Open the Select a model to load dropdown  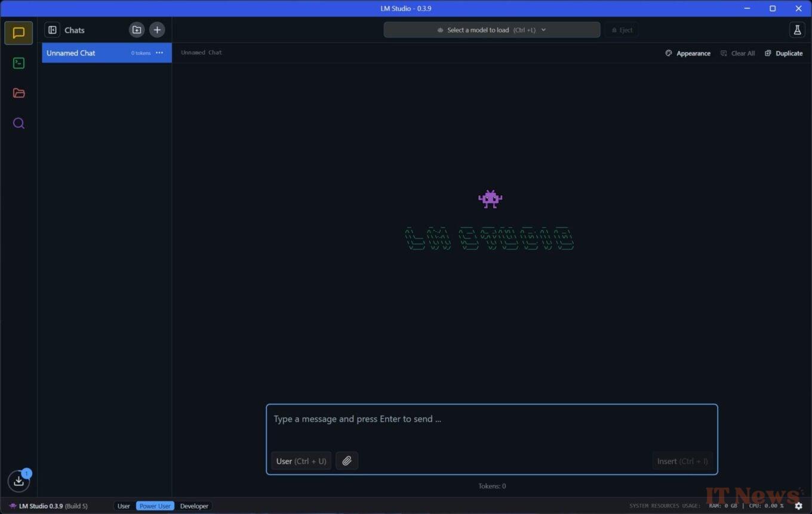pyautogui.click(x=491, y=30)
